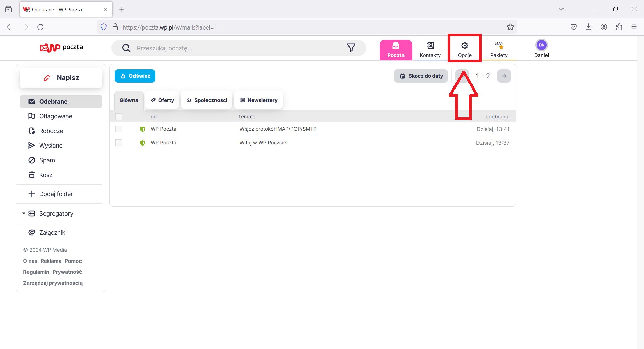
Task: Select the Społeczności tab
Action: [x=207, y=100]
